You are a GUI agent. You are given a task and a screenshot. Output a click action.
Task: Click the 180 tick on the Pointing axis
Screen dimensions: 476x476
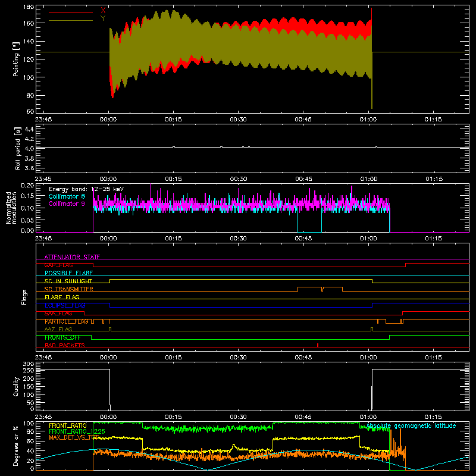(29, 7)
